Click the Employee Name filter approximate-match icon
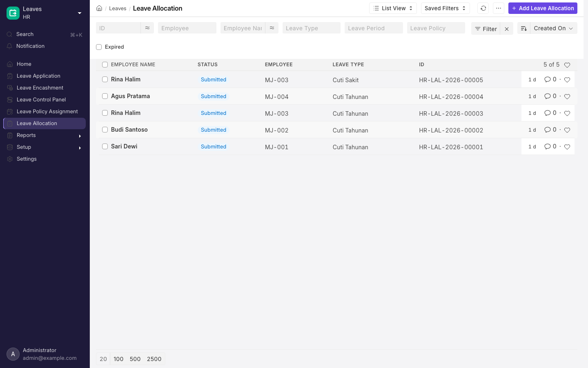 click(272, 28)
